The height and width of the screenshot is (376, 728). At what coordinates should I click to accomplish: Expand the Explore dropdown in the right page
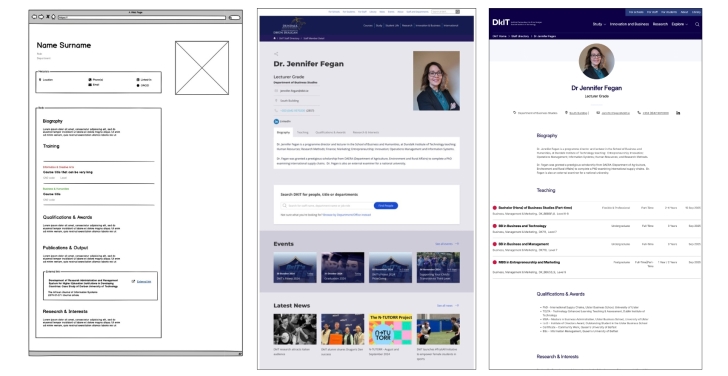tap(680, 24)
